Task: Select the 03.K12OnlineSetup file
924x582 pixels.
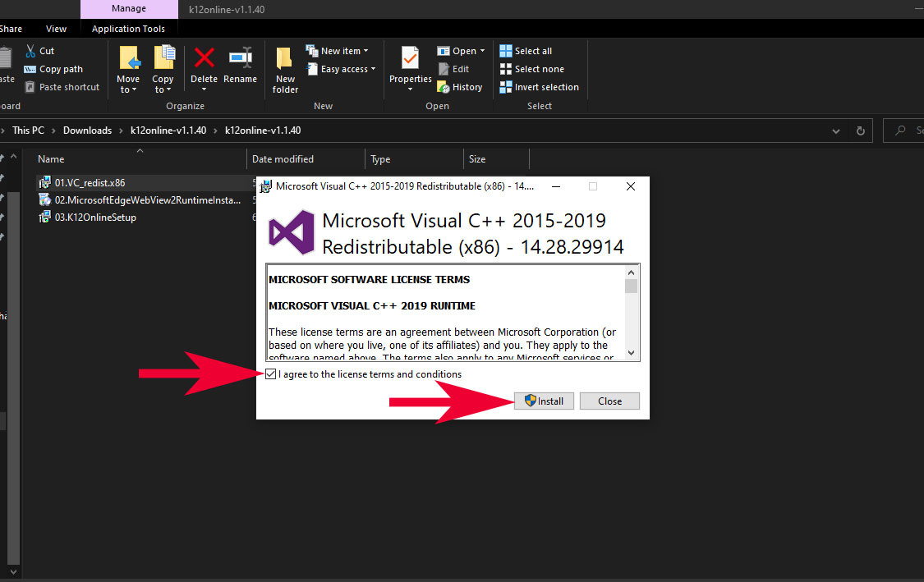Action: click(x=94, y=218)
